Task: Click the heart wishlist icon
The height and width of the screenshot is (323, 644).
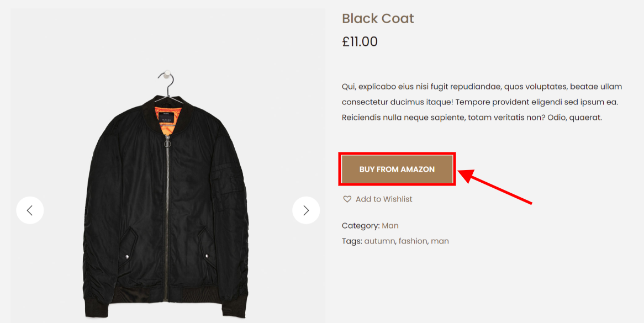Action: pos(347,199)
